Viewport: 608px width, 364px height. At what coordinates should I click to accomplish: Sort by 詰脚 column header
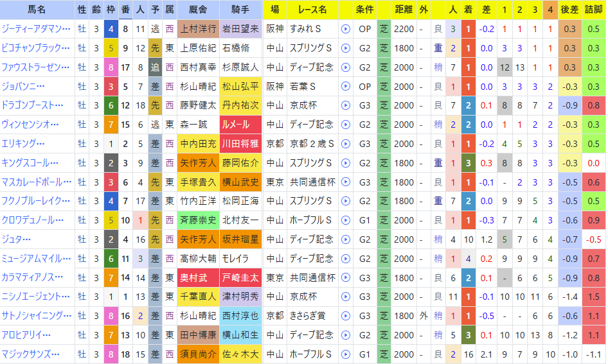pyautogui.click(x=594, y=10)
